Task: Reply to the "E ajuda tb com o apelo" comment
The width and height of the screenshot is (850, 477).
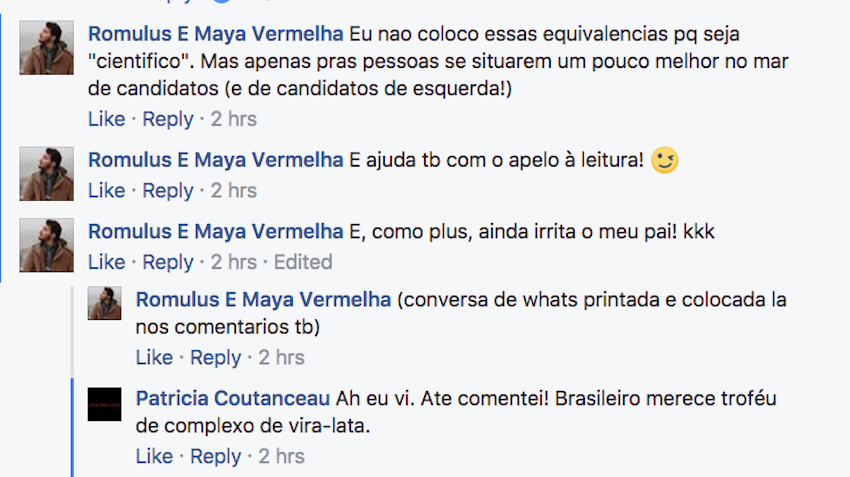Action: tap(167, 190)
